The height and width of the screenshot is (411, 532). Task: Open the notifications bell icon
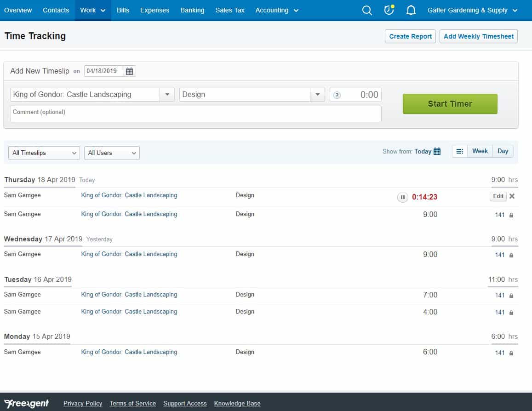point(411,10)
